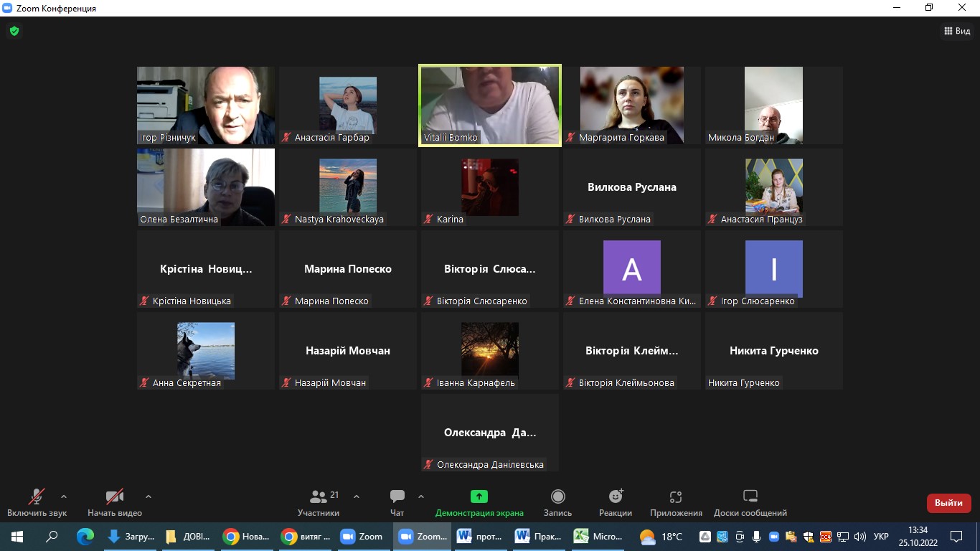980x551 pixels.
Task: Turn on camera with Начать видео
Action: click(115, 502)
